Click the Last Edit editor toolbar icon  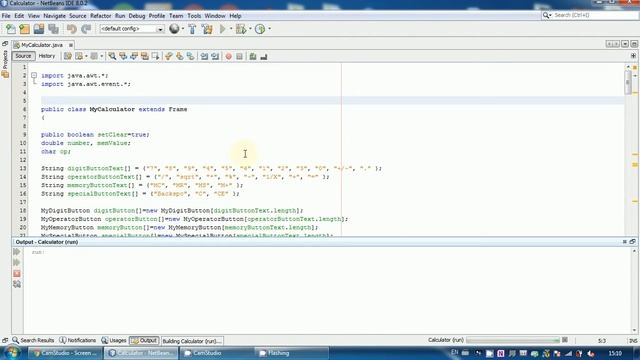[68, 56]
